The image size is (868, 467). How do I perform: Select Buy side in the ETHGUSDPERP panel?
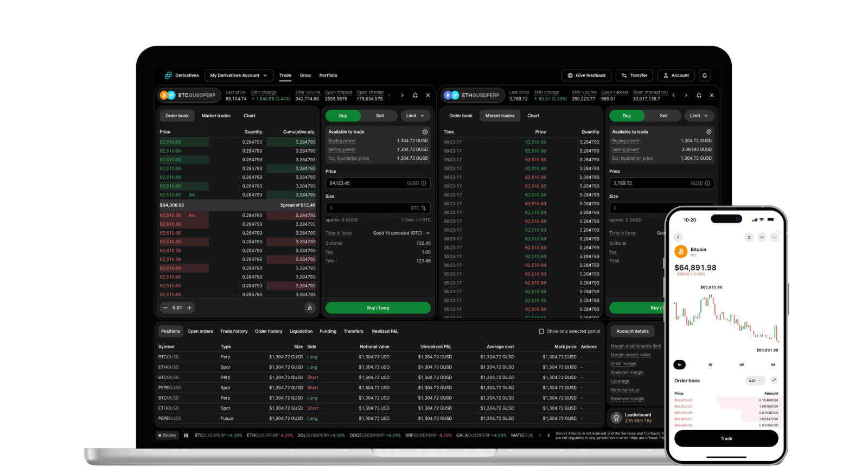tap(627, 116)
